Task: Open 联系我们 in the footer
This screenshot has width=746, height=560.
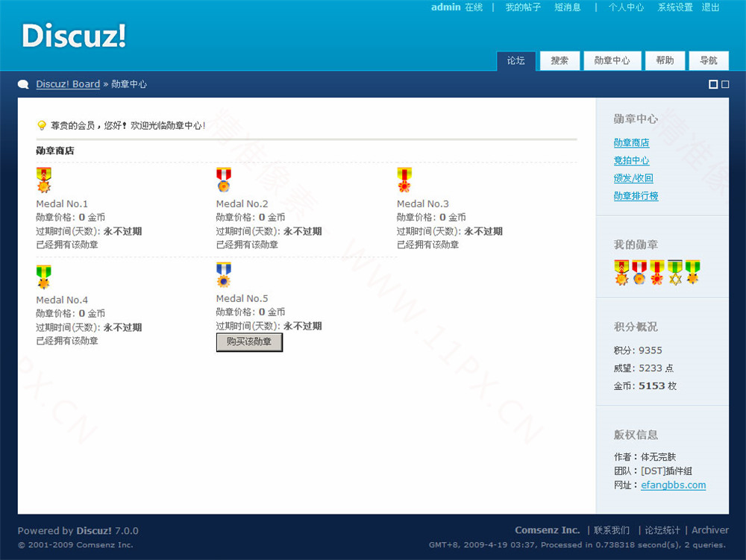Action: (612, 530)
